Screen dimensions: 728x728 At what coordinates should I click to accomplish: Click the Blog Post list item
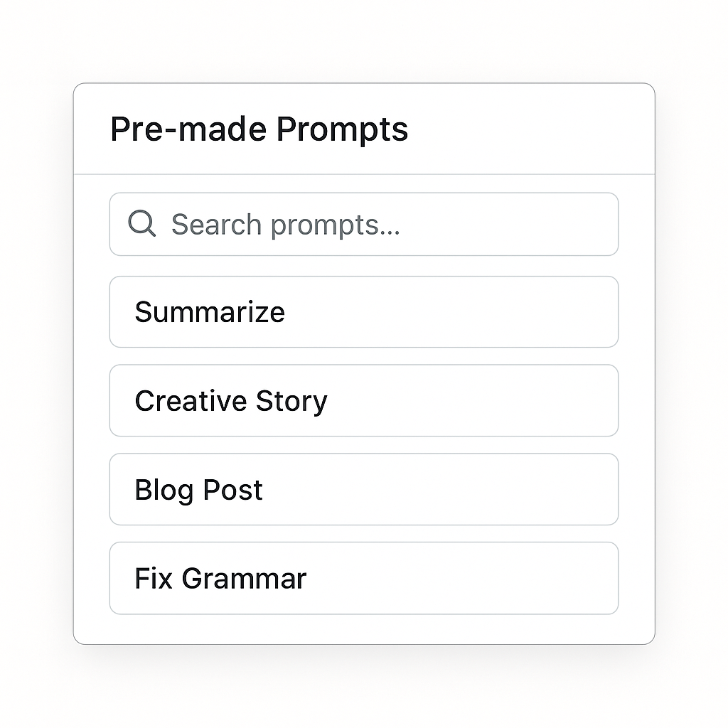[364, 489]
